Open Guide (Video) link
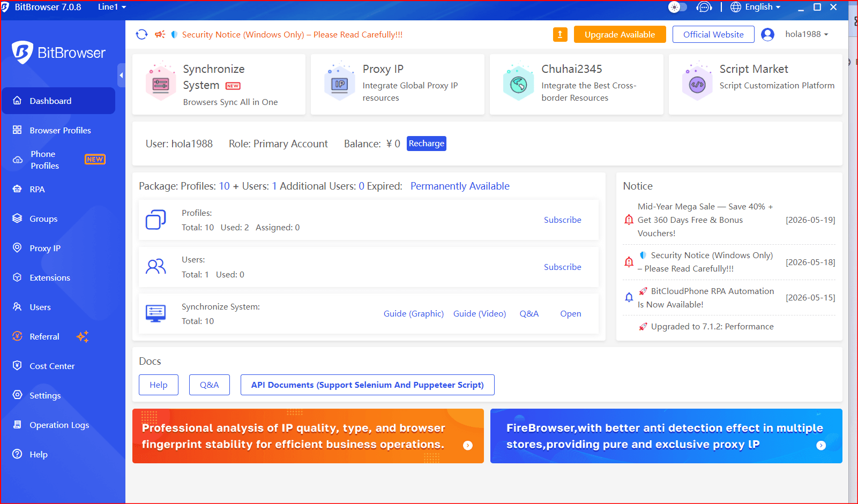Viewport: 858px width, 504px height. click(480, 314)
